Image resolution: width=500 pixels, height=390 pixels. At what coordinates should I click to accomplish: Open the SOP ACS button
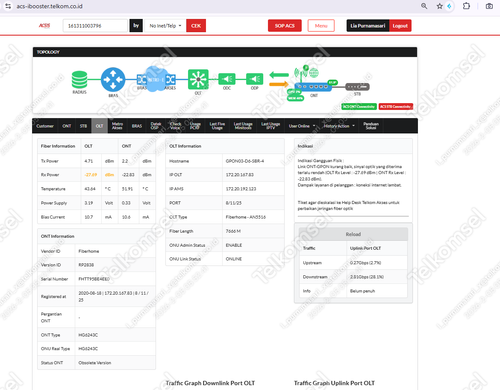(x=285, y=26)
